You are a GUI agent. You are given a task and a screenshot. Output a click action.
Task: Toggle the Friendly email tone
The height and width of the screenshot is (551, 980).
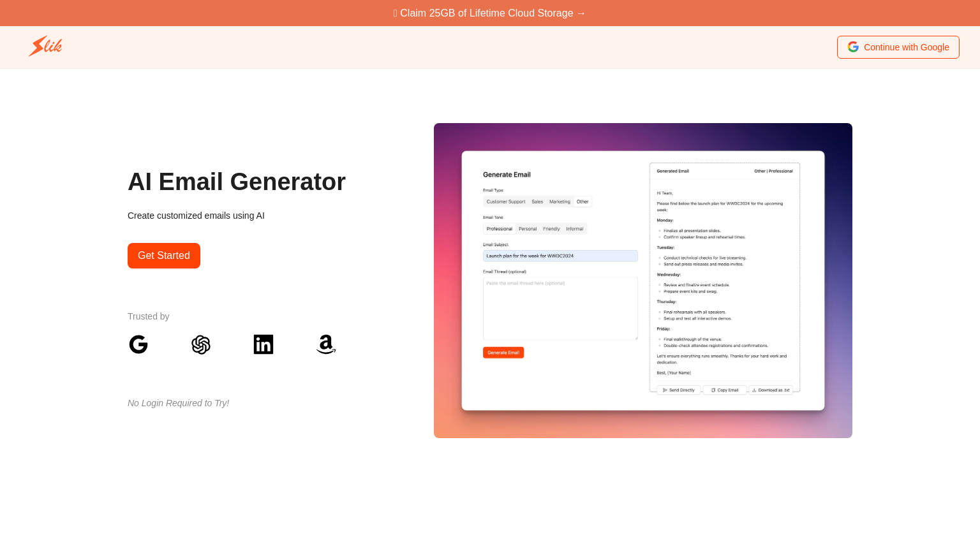point(551,228)
